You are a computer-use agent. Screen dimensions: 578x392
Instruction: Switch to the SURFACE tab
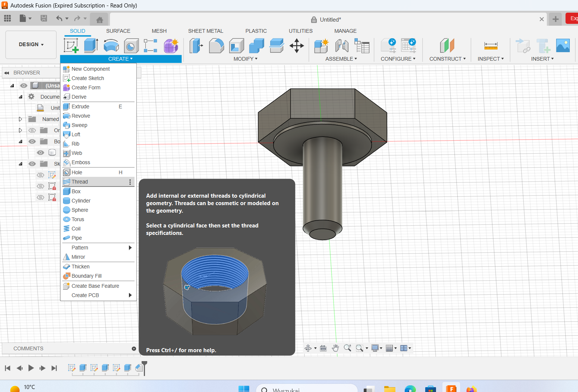[118, 31]
